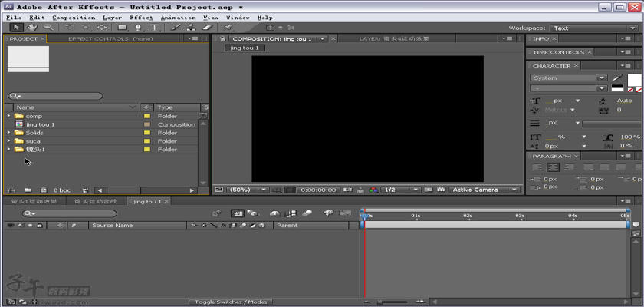644x307 pixels.
Task: Click the Character eyedropper icon
Action: (617, 78)
